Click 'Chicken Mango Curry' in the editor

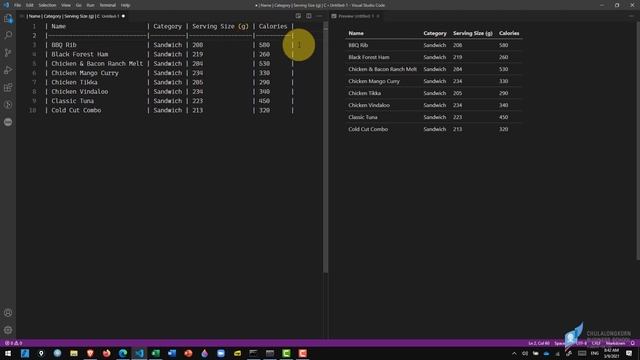tap(85, 73)
